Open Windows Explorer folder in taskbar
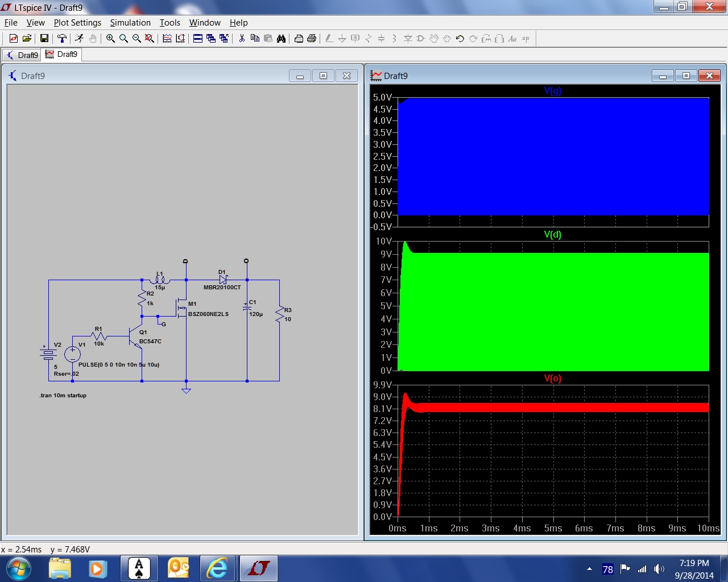This screenshot has height=582, width=728. coord(60,568)
